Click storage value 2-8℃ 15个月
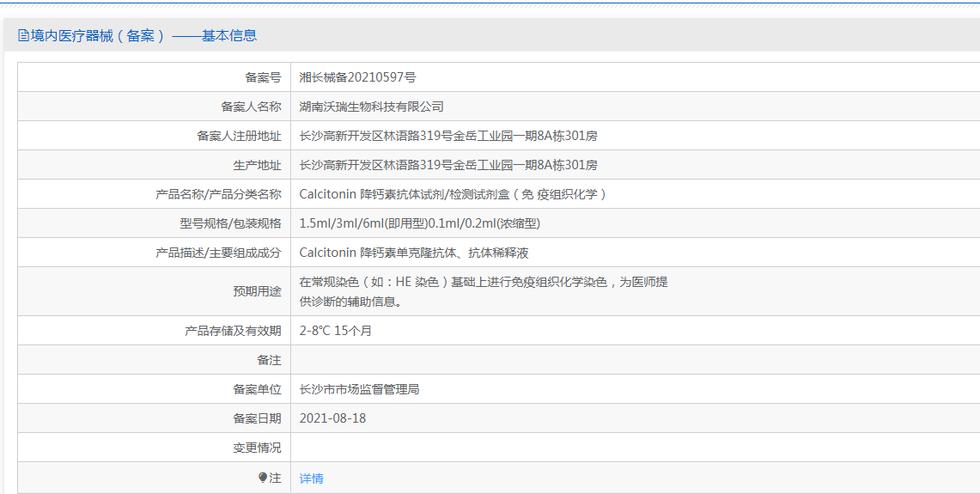 point(335,331)
